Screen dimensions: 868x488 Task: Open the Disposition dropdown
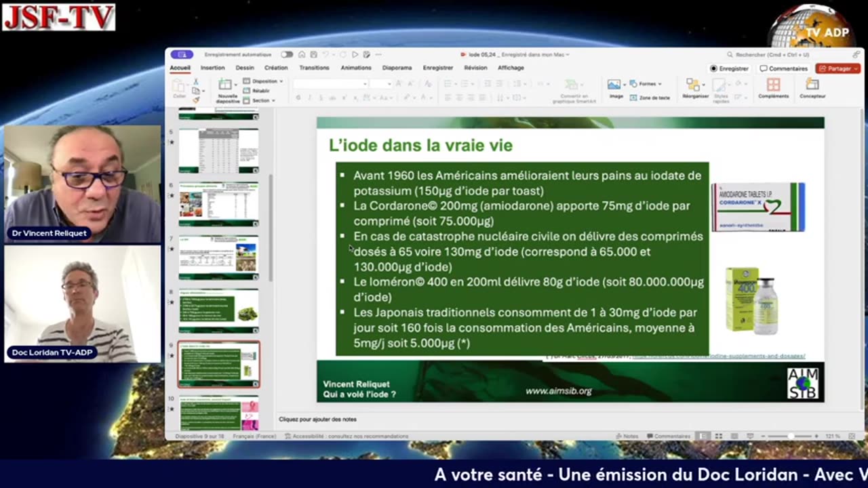tap(263, 81)
